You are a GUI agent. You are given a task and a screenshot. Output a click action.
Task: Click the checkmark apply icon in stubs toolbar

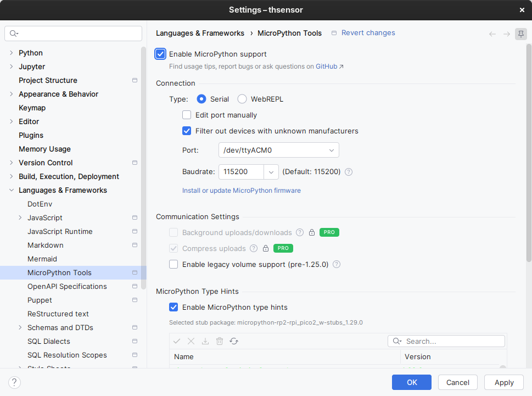pos(177,341)
